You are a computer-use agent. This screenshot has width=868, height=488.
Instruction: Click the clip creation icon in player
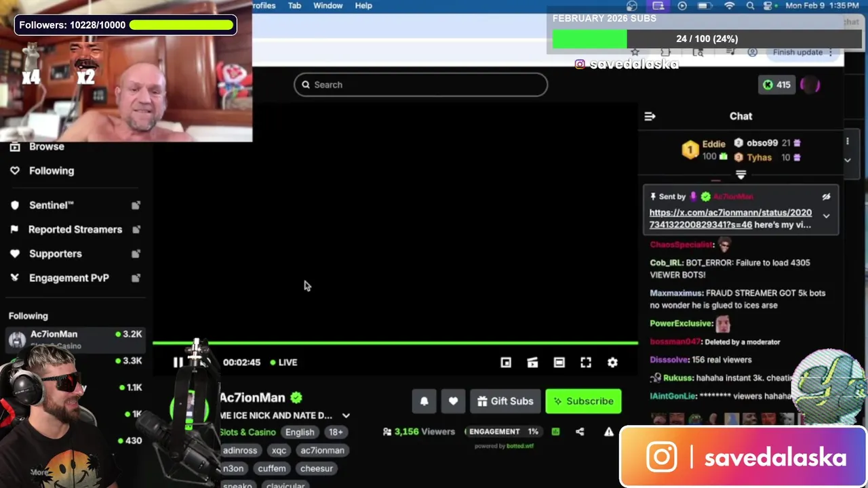[532, 363]
